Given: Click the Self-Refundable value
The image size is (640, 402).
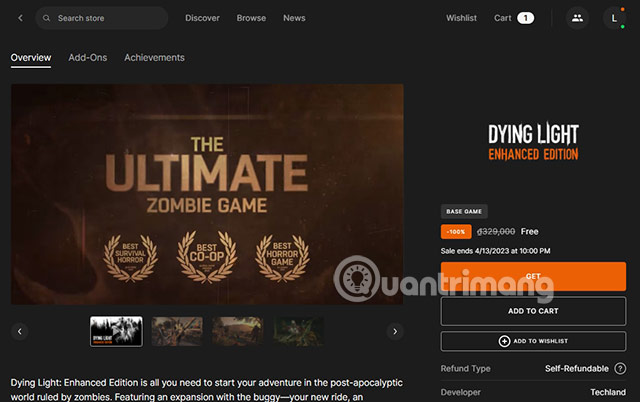Looking at the screenshot, I should (x=577, y=369).
